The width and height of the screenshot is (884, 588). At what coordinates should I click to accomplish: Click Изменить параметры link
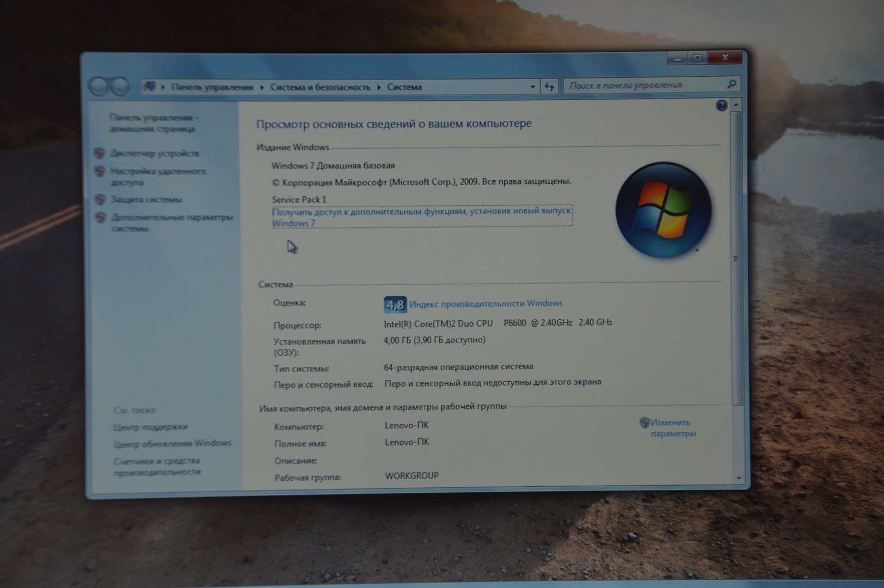(673, 428)
